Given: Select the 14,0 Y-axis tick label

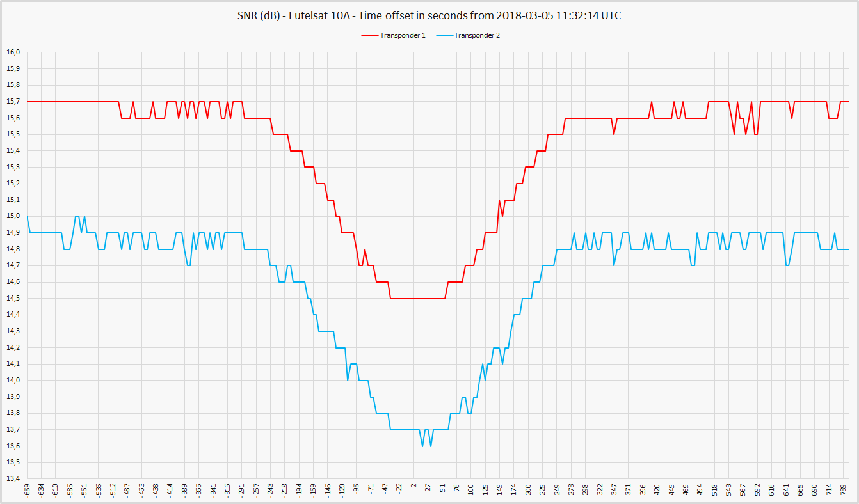Looking at the screenshot, I should coord(13,381).
